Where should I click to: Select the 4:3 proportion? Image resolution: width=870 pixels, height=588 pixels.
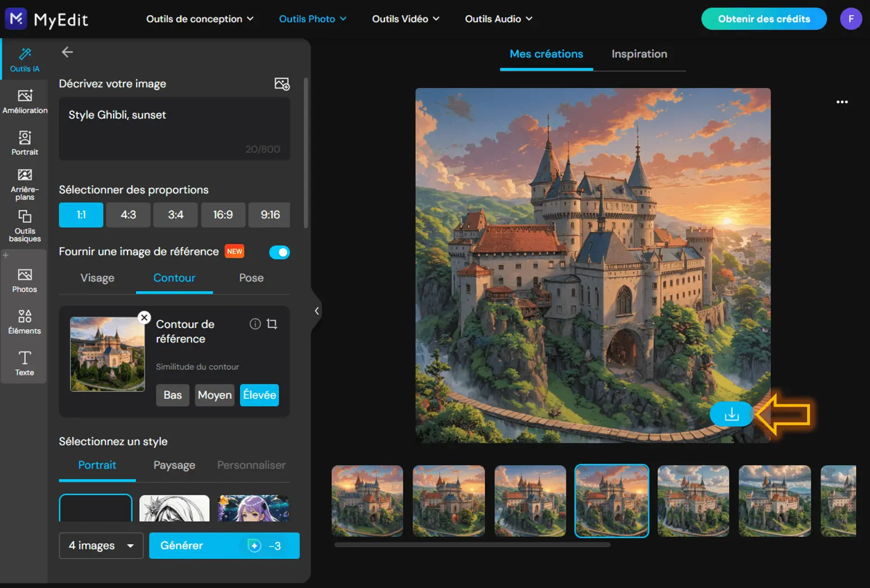(x=129, y=215)
